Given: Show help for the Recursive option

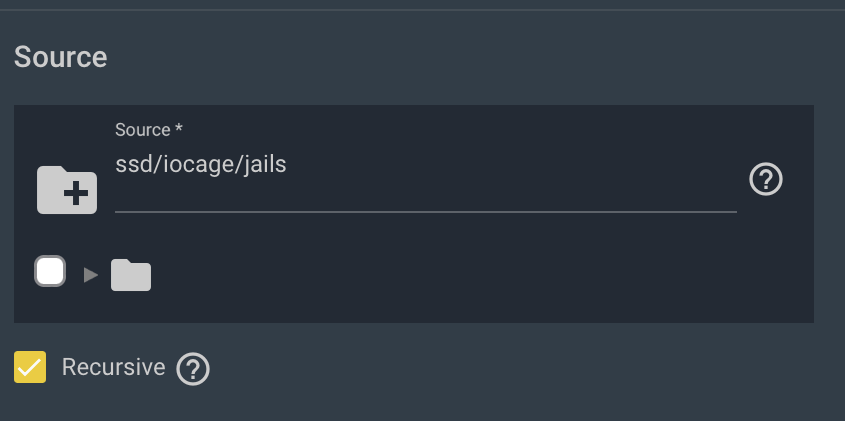Looking at the screenshot, I should tap(193, 369).
